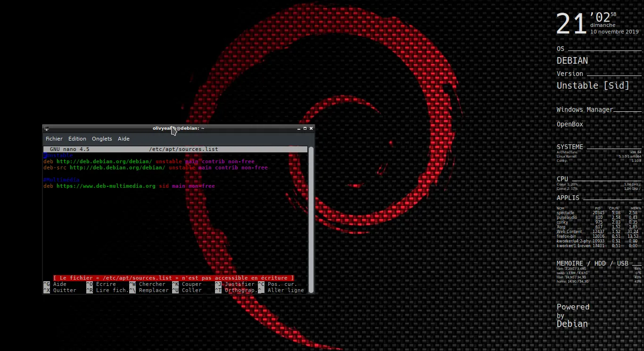Viewport: 644px width, 351px height.
Task: Click the 'firefox-bin' process row
Action: coord(598,236)
